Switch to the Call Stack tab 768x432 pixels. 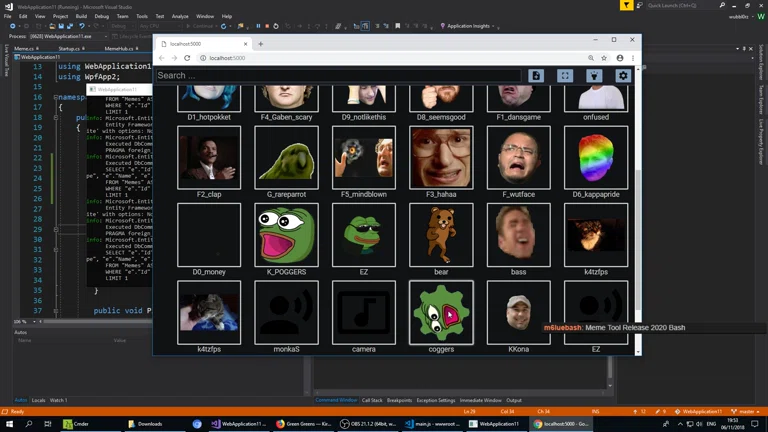(x=372, y=400)
